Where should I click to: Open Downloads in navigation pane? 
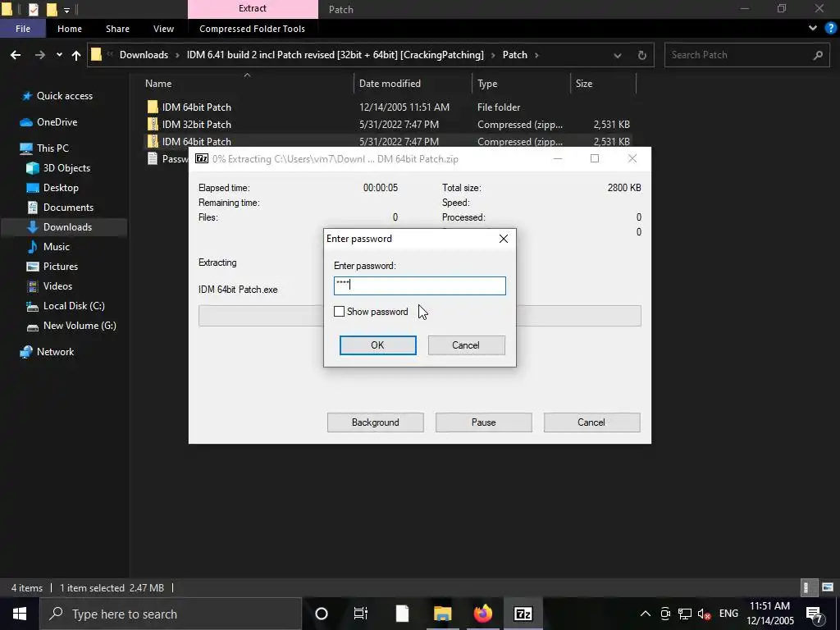pyautogui.click(x=67, y=227)
